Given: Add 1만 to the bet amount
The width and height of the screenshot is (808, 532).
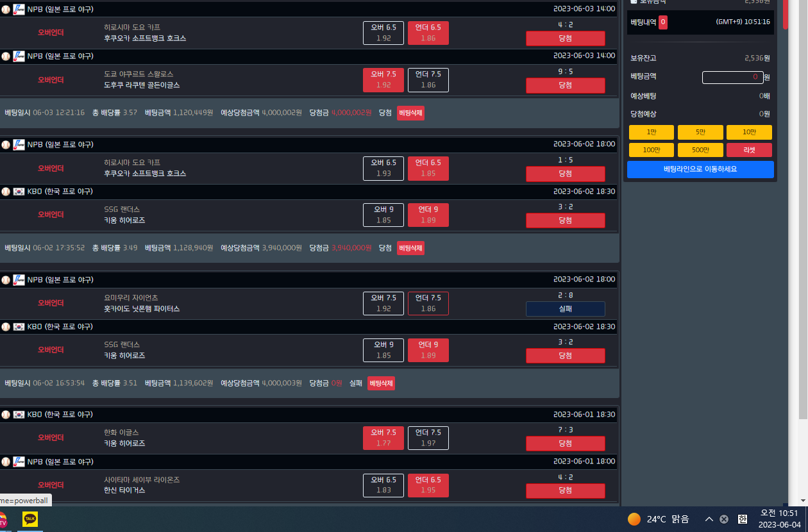Looking at the screenshot, I should coord(652,132).
